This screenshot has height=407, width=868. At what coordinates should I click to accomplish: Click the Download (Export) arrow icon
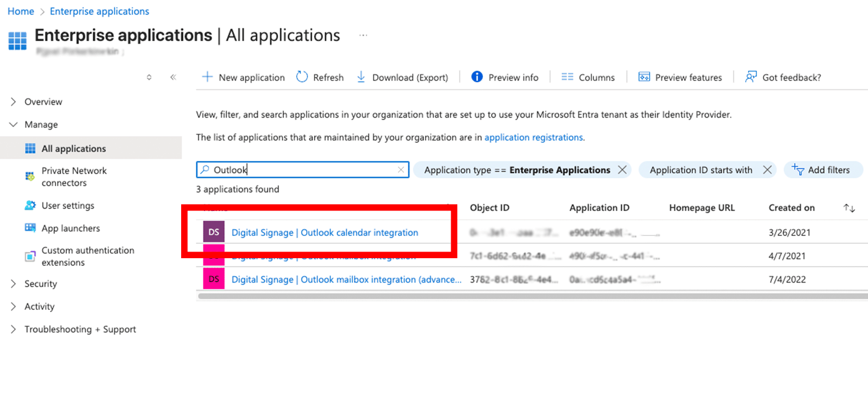click(x=361, y=77)
